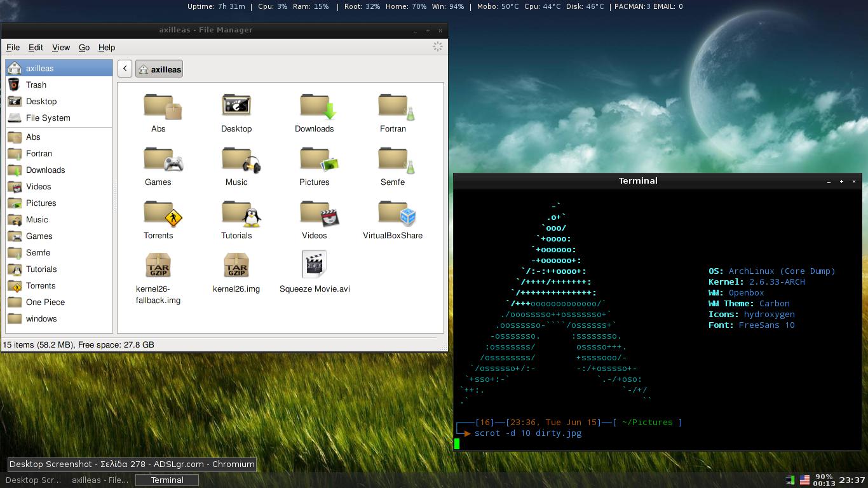Open the Videos folder with clapperboard icon
This screenshot has width=868, height=488.
[319, 212]
